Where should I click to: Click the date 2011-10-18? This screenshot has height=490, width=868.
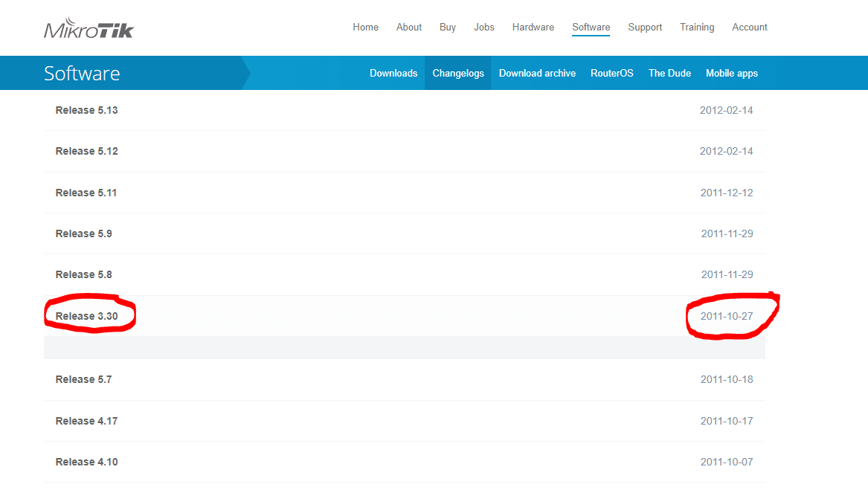(726, 379)
